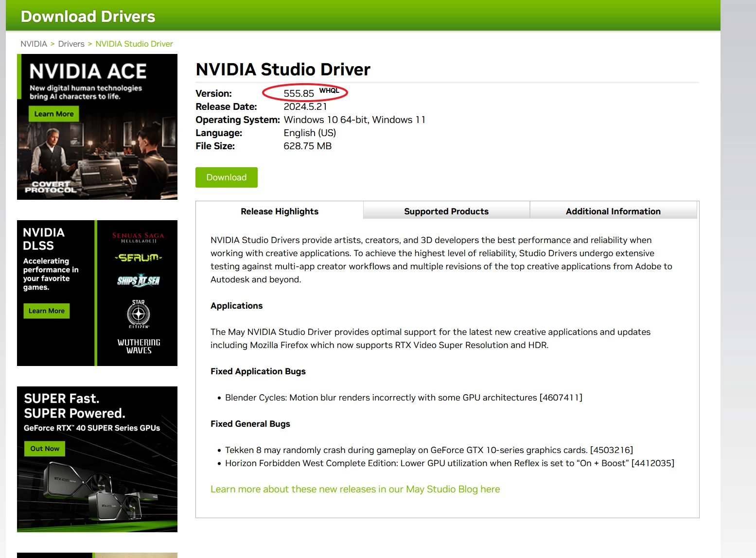Click the Windows 10 64-bit, Windows 11 text
This screenshot has height=558, width=756.
tap(354, 120)
